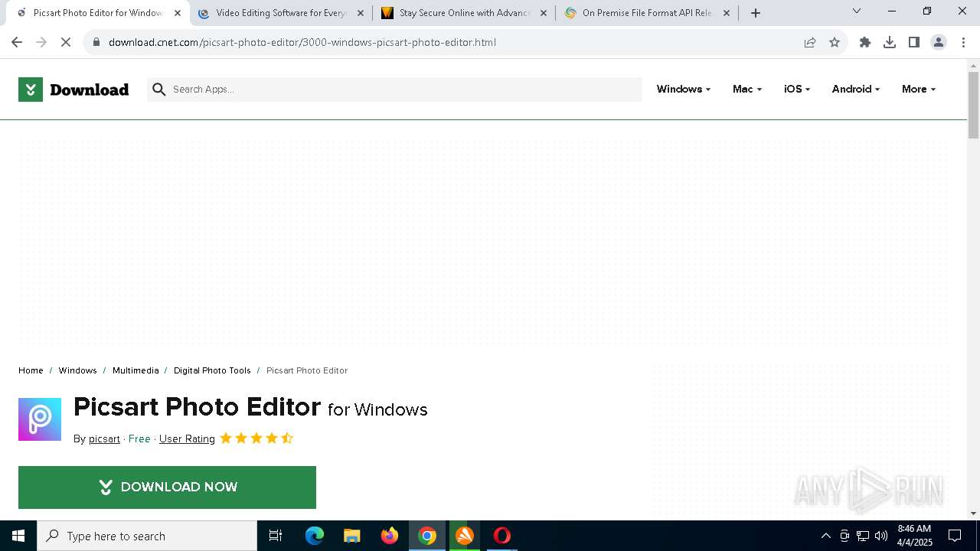Open the network icon in tray

click(x=863, y=536)
